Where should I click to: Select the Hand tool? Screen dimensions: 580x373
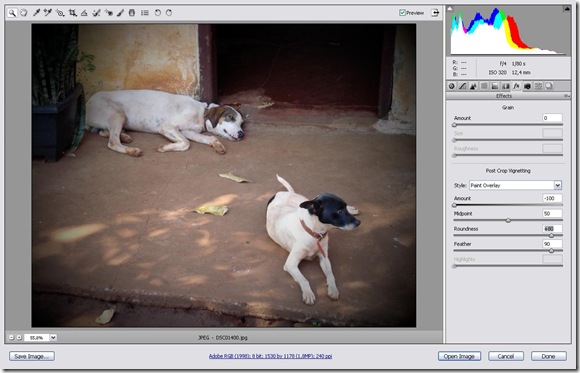coord(24,13)
